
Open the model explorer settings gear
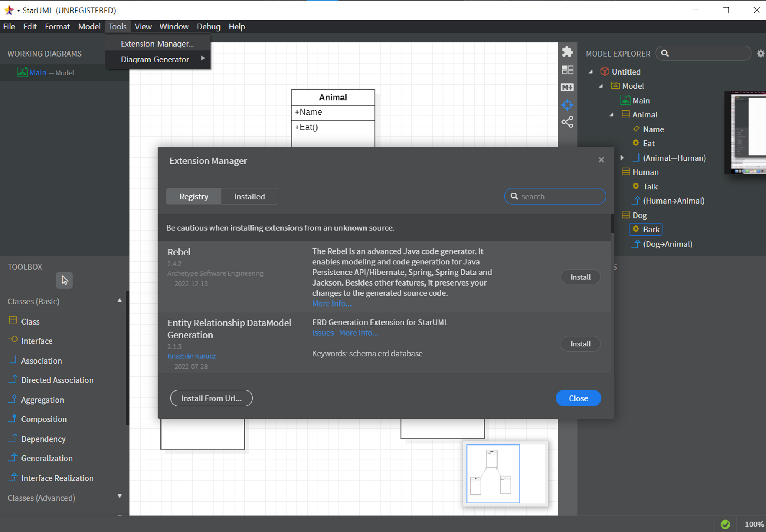pos(760,54)
